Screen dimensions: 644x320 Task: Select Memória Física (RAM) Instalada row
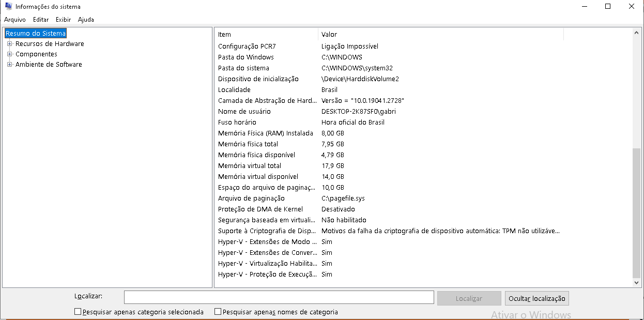(389, 133)
